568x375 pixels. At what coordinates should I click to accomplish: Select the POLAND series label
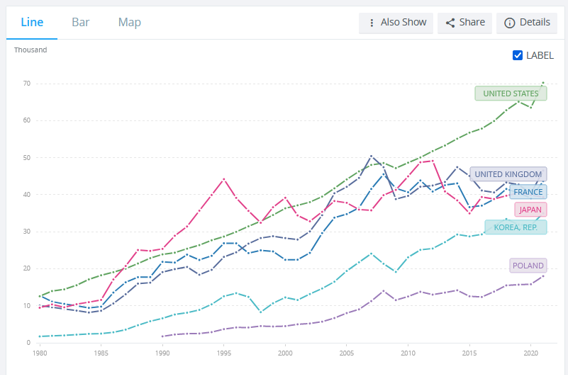coord(528,266)
